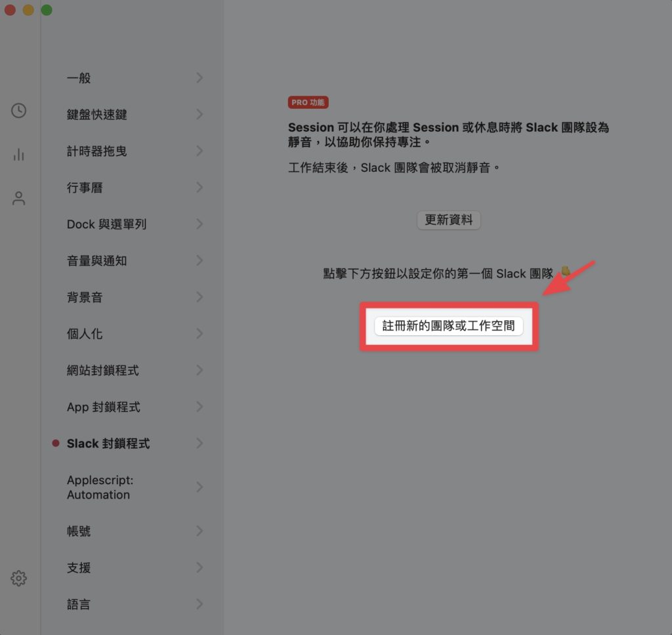Screen dimensions: 672x635
Task: Click the text 工作結束後，Slack 團隊會被取消靜音。
Action: (x=394, y=167)
